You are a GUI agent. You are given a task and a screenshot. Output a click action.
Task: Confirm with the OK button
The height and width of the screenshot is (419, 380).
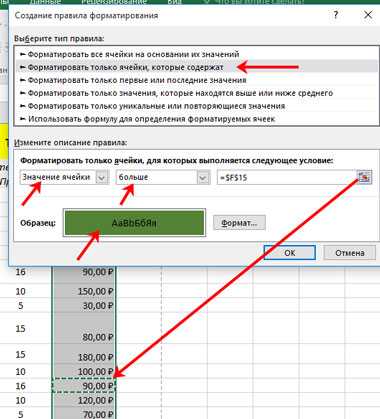[x=289, y=253]
